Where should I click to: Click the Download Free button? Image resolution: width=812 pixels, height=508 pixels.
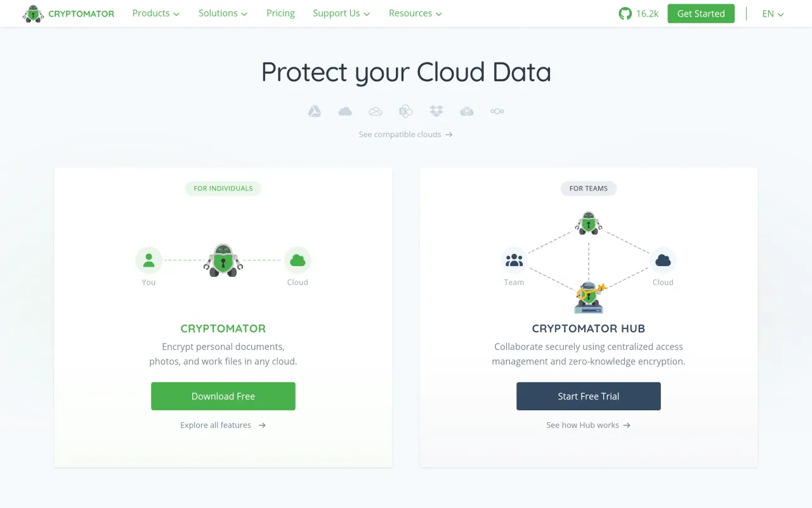[x=223, y=396]
